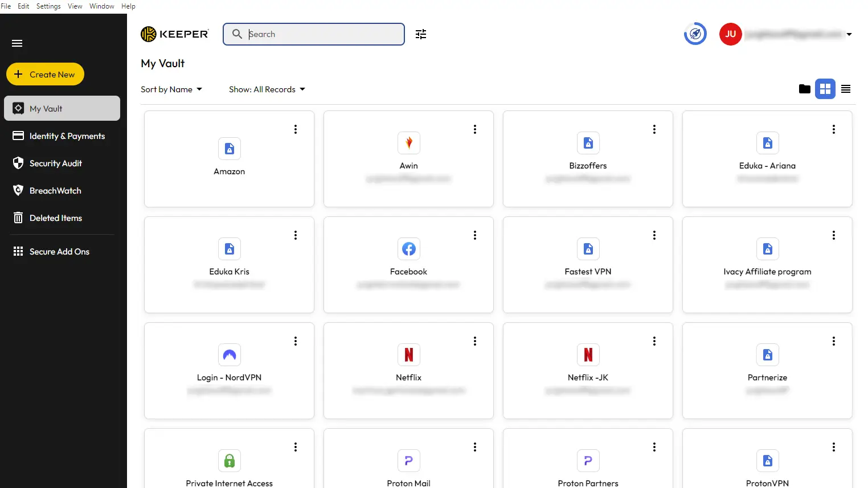The image size is (868, 488).
Task: Open Secure Add Ons
Action: tap(62, 252)
